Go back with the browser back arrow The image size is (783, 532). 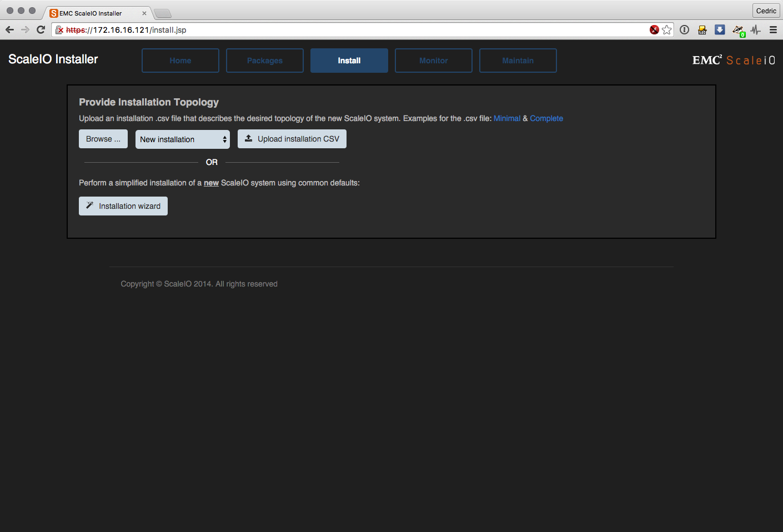click(9, 30)
